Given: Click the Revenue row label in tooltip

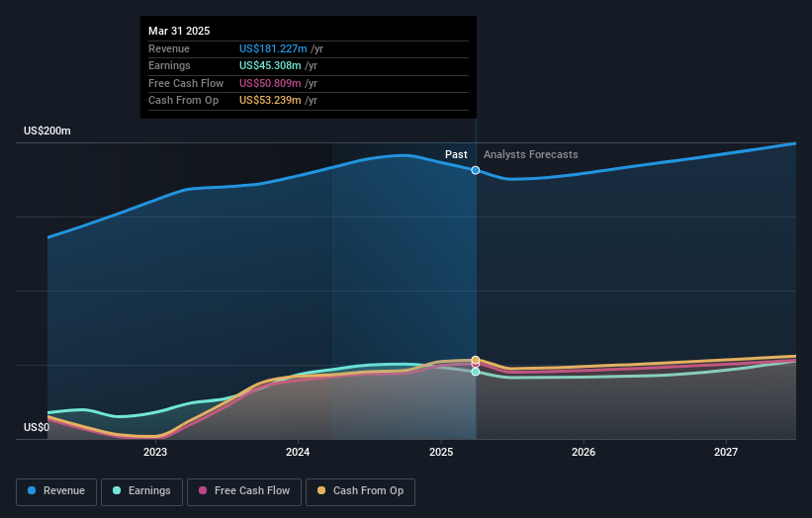Looking at the screenshot, I should pyautogui.click(x=169, y=48).
